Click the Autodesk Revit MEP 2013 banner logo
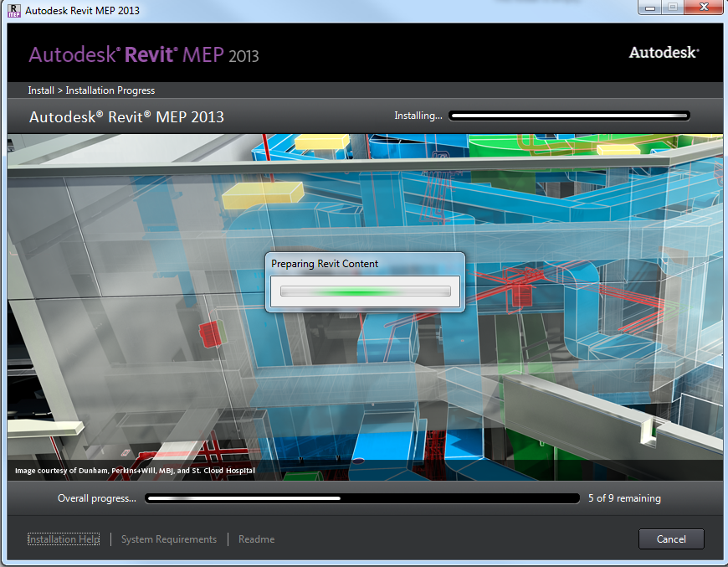Viewport: 728px width, 567px height. coord(144,55)
